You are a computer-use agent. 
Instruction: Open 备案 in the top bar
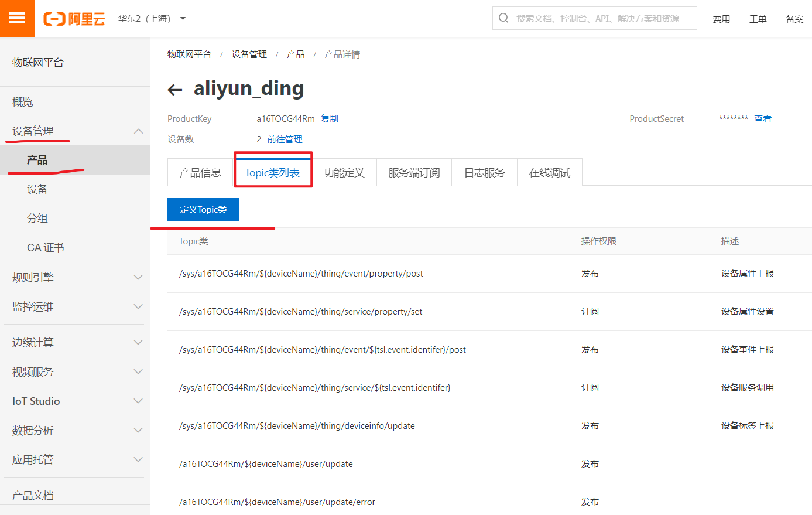tap(794, 19)
